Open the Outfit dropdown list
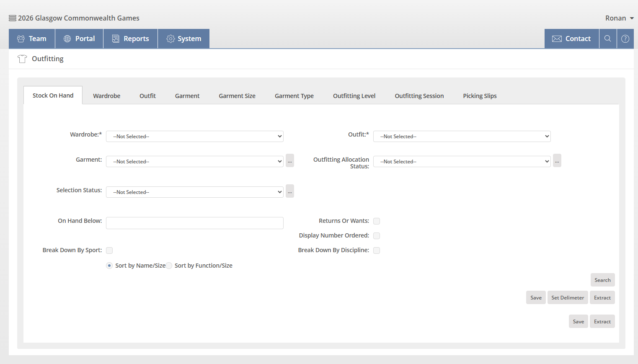 coord(462,137)
